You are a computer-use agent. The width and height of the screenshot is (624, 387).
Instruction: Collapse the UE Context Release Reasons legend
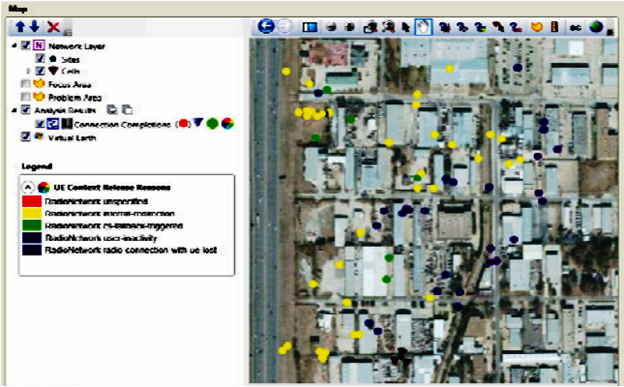pyautogui.click(x=28, y=187)
